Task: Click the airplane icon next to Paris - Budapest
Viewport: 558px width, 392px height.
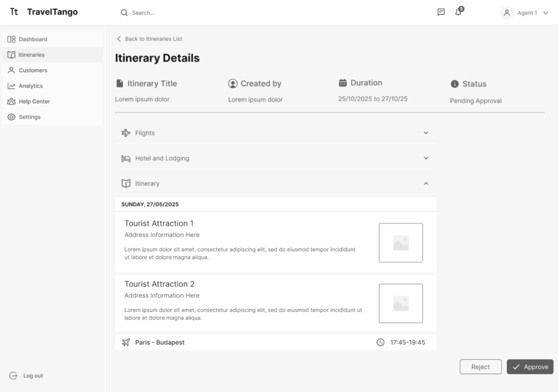Action: (x=126, y=342)
